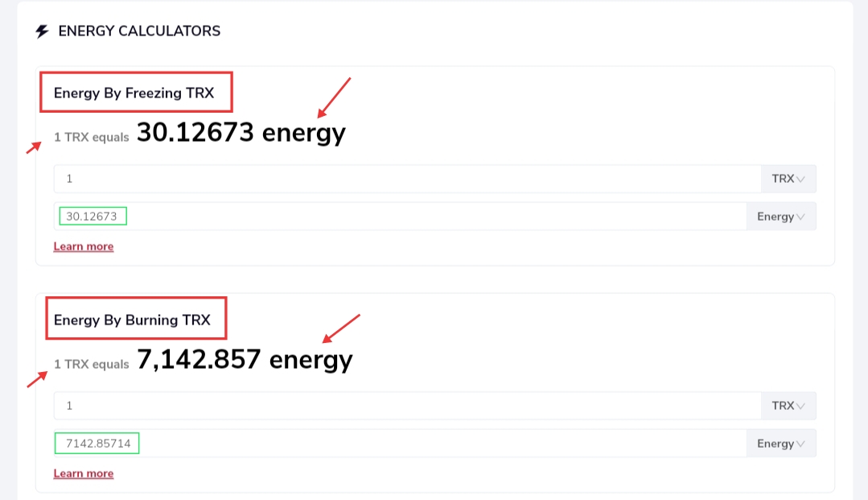Image resolution: width=868 pixels, height=500 pixels.
Task: Click "1 TRX equals" label in Freezing section
Action: tap(92, 138)
